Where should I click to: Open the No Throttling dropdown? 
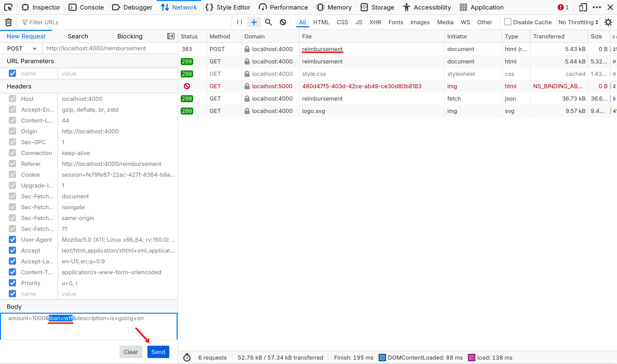click(578, 22)
